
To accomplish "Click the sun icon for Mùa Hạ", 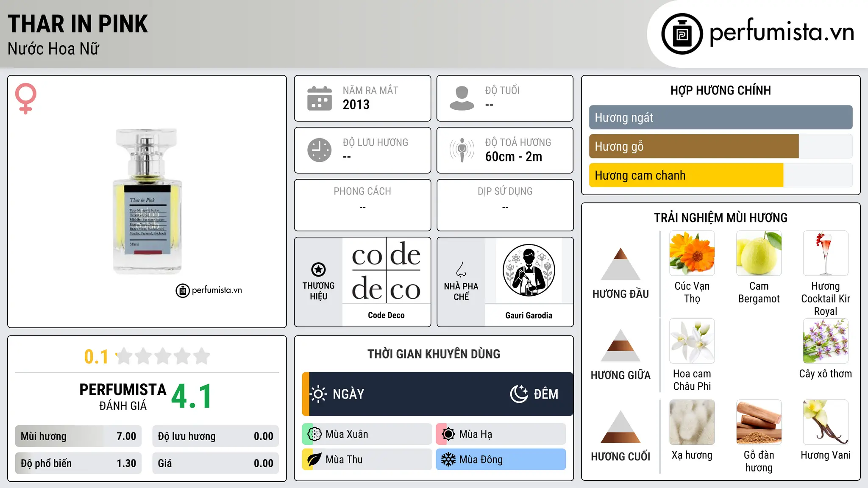I will (448, 434).
